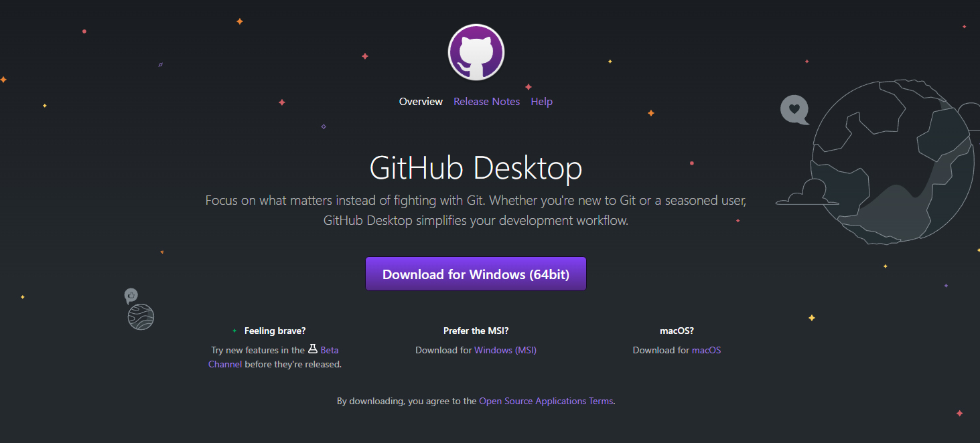Click the "Prefer the MSI?" heading
Image resolution: width=980 pixels, height=443 pixels.
click(476, 331)
